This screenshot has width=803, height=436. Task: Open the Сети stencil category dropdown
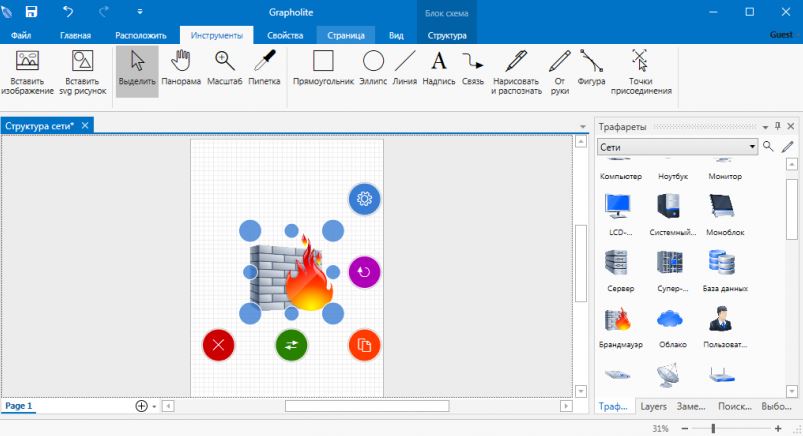click(751, 147)
